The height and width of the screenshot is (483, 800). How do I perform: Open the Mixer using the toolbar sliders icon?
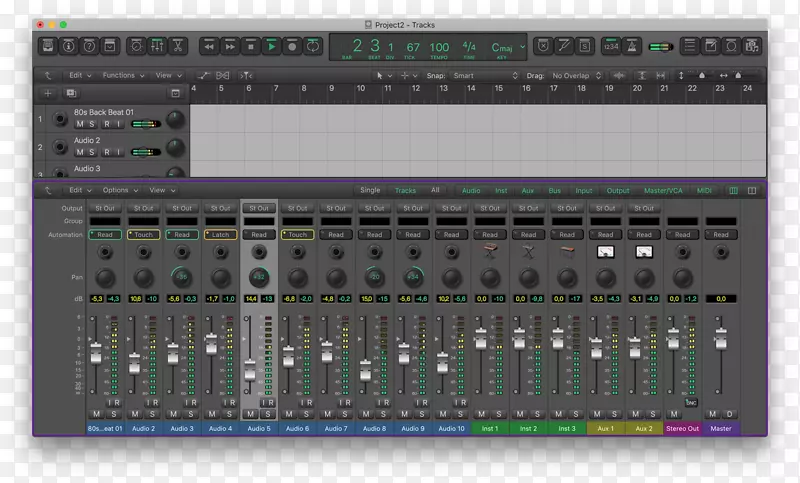(157, 46)
